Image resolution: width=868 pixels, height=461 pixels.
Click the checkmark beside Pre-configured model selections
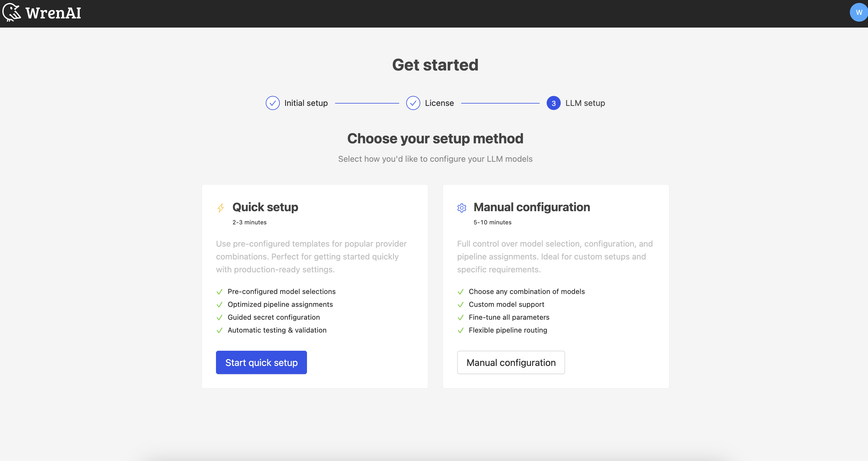coord(219,292)
